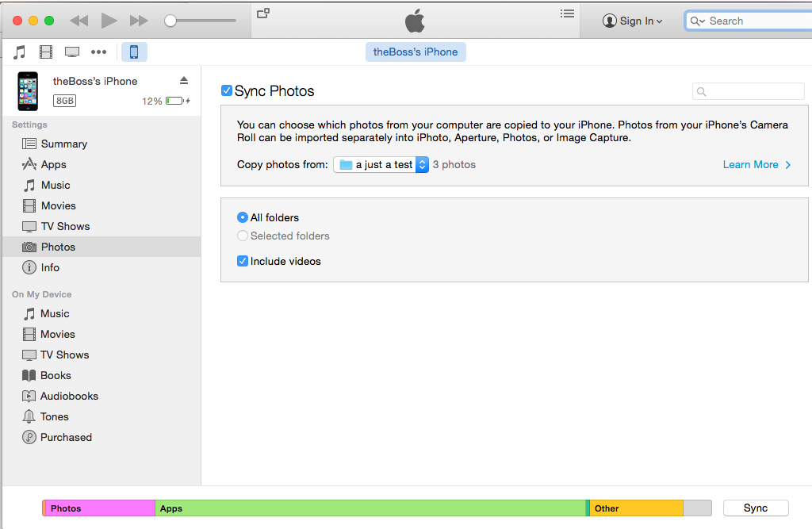Screen dimensions: 812x529
Task: Click the "3 photos" count text
Action: coord(454,164)
